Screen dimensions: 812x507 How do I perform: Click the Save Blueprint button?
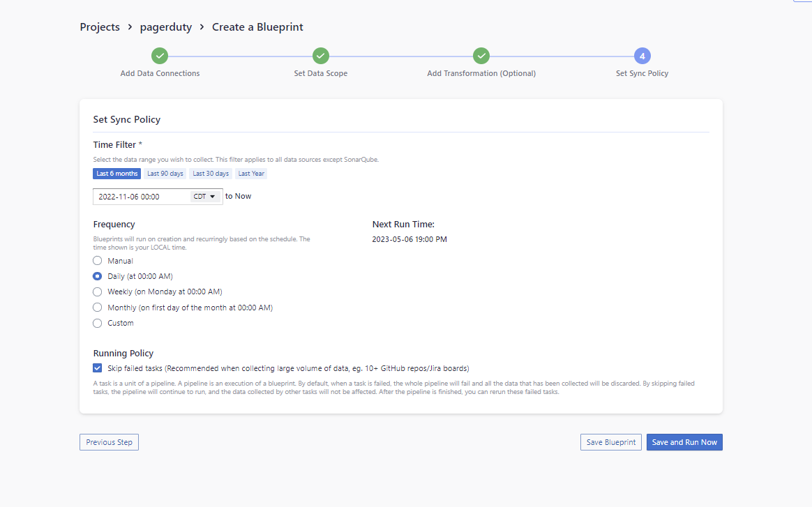click(610, 442)
